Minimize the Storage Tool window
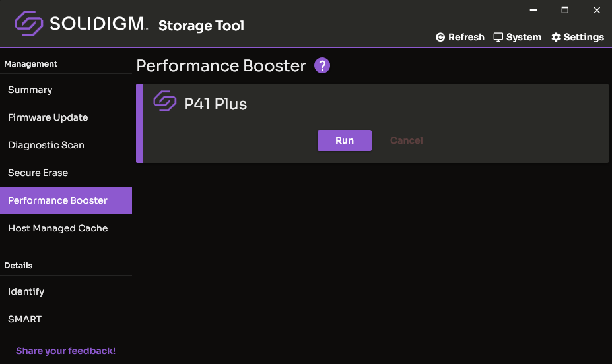This screenshot has width=612, height=364. [x=533, y=10]
